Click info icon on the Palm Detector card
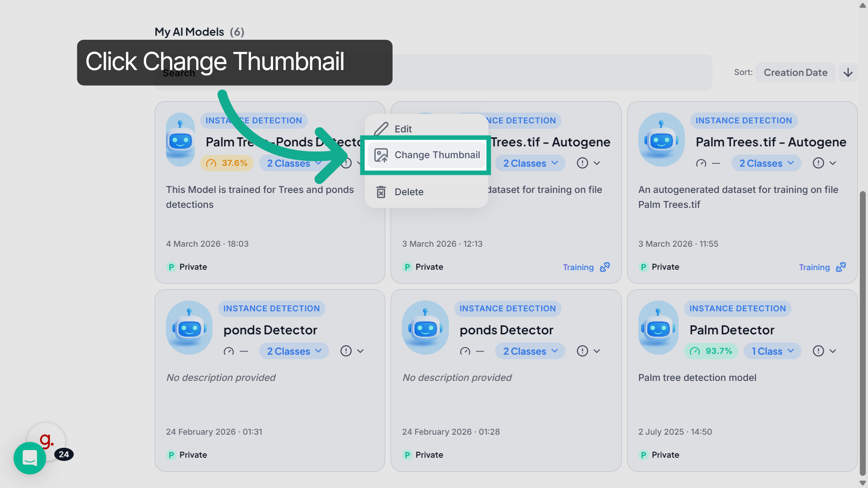Image resolution: width=868 pixels, height=488 pixels. pos(818,351)
